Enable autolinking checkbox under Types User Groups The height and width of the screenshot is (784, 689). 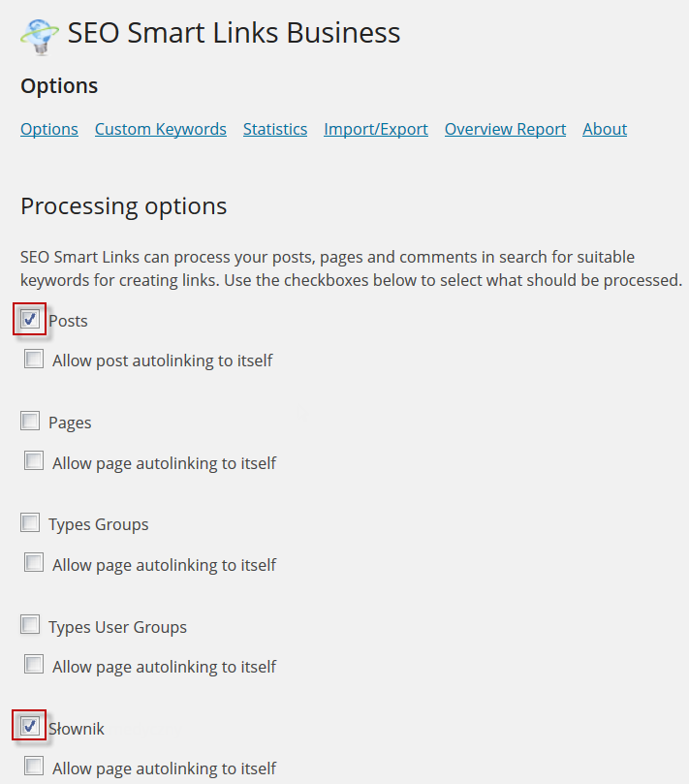[x=34, y=665]
